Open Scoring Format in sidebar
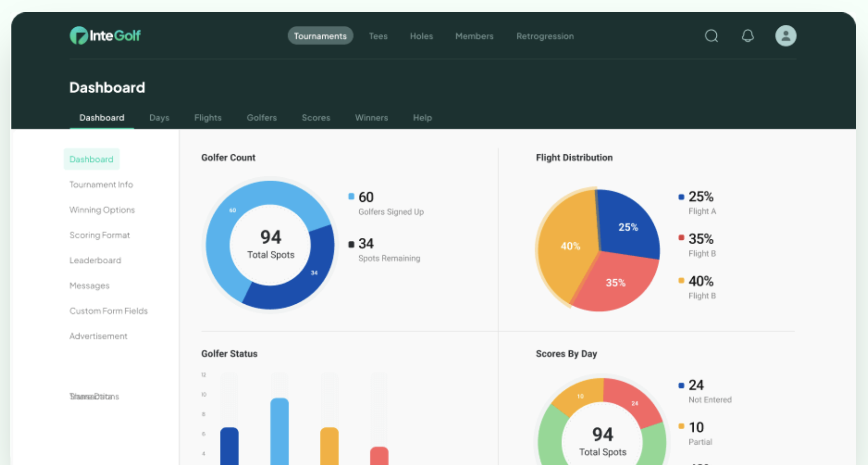 pos(100,235)
